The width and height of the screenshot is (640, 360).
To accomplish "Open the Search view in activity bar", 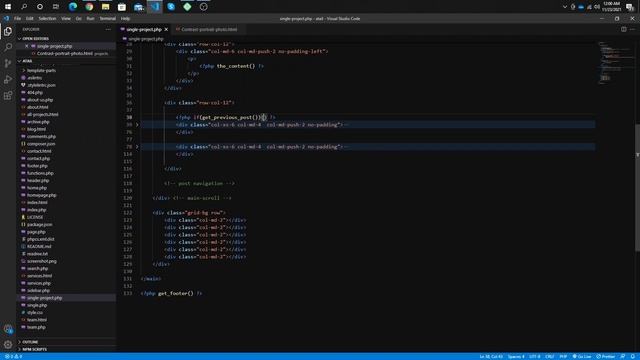I will click(8, 47).
